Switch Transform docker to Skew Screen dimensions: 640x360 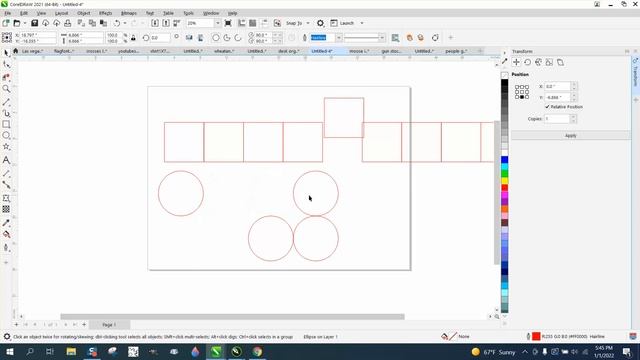click(x=560, y=62)
